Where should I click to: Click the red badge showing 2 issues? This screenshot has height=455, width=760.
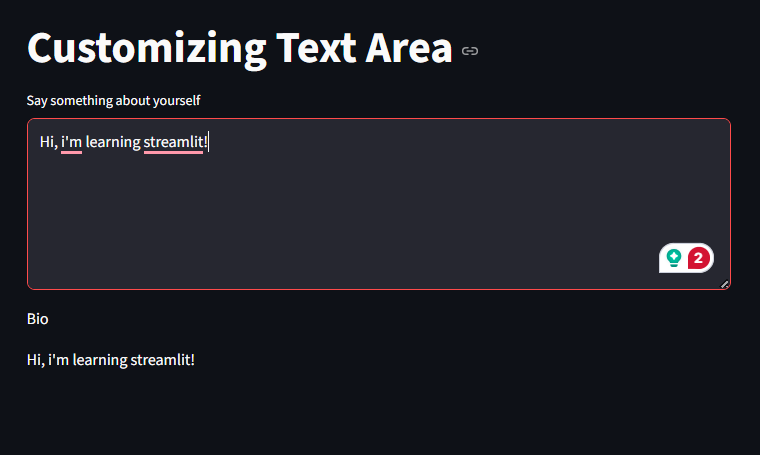click(698, 258)
